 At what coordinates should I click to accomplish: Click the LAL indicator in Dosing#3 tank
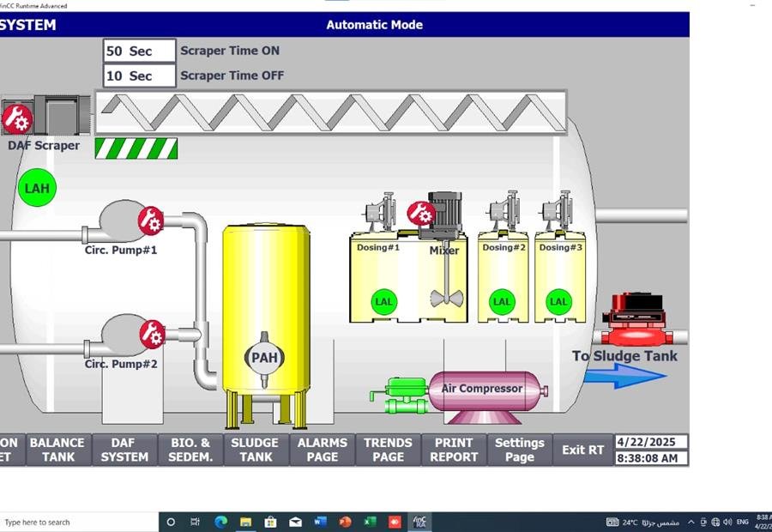[558, 301]
